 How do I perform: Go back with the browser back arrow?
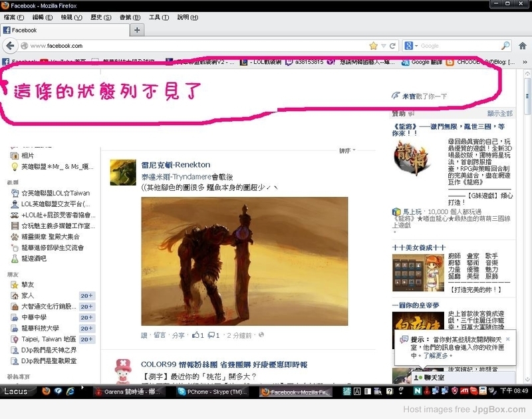10,46
